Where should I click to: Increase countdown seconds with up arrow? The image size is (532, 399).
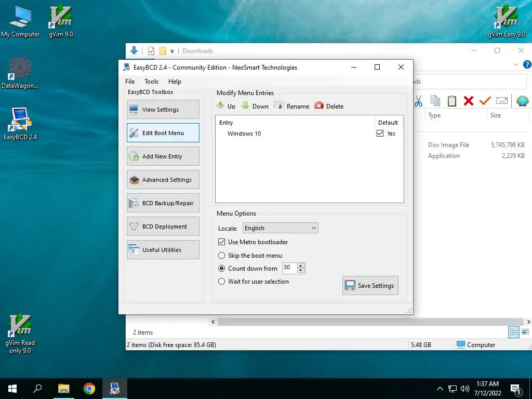click(x=301, y=265)
